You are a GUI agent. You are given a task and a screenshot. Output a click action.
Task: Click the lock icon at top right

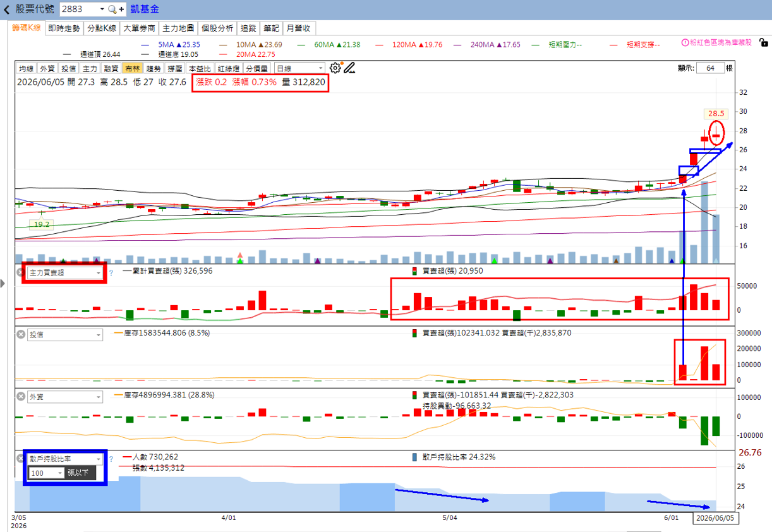point(763,44)
